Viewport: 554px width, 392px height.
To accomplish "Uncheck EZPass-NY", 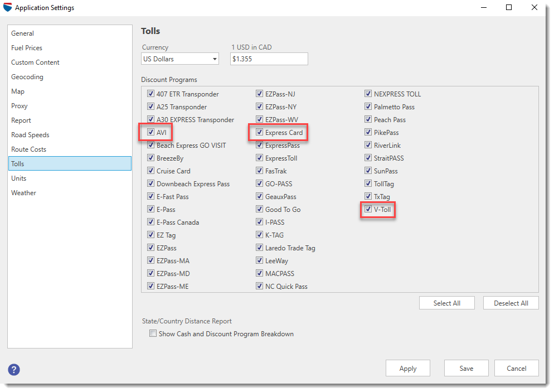I will pyautogui.click(x=260, y=107).
